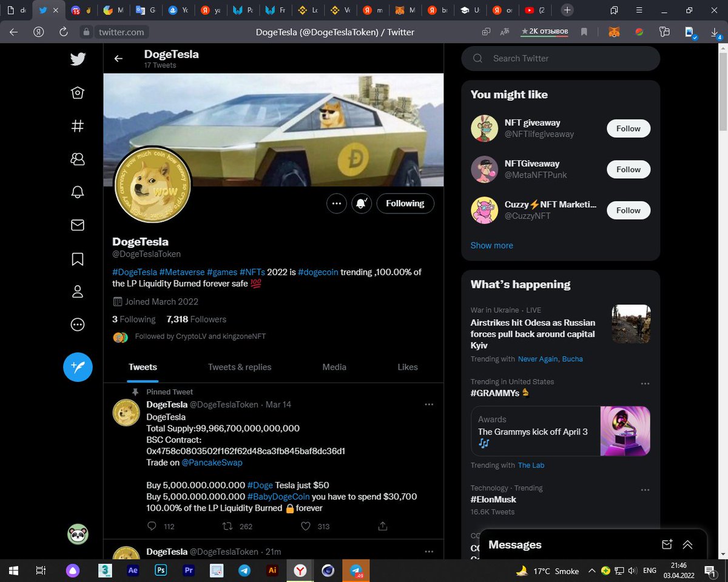Bookmark page with browser bookmark icon
This screenshot has width=728, height=582.
pos(584,32)
